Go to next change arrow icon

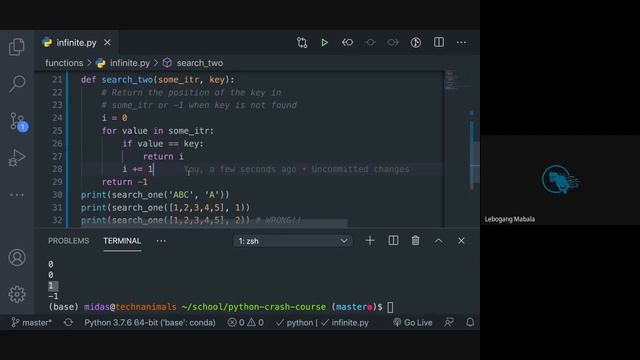(x=393, y=42)
